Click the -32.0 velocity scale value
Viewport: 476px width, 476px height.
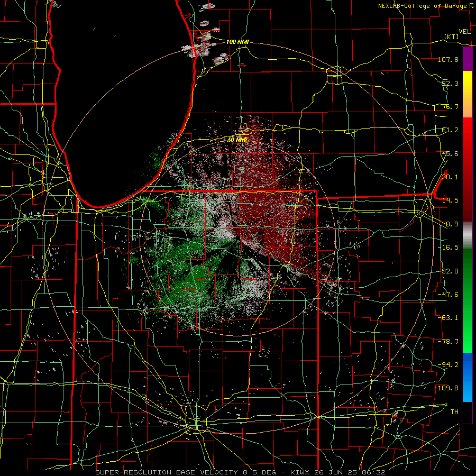pos(448,271)
